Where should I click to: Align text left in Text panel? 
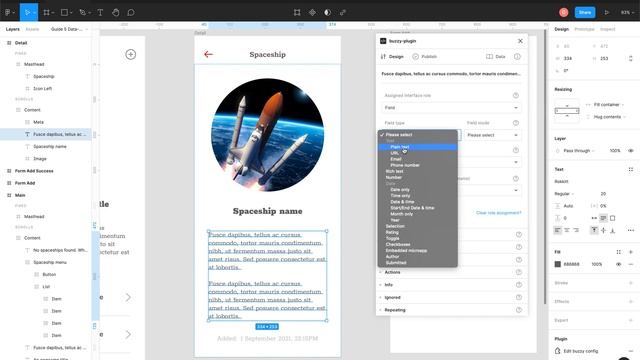(558, 230)
